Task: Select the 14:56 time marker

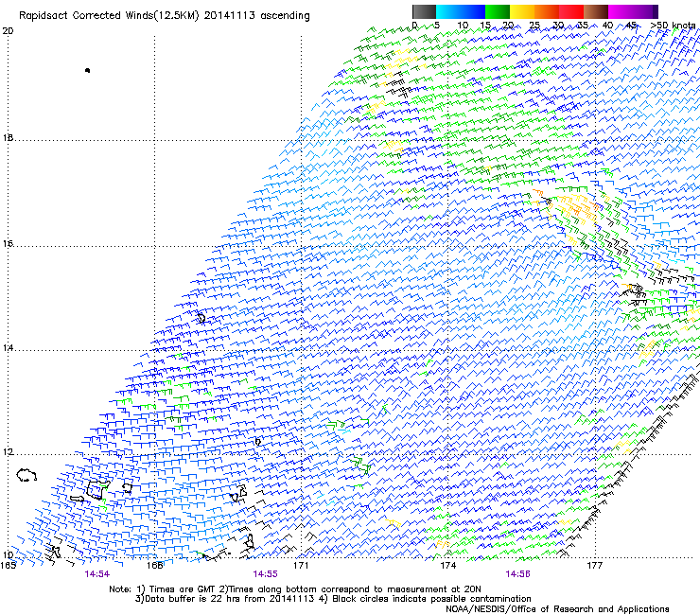Action: pos(517,574)
